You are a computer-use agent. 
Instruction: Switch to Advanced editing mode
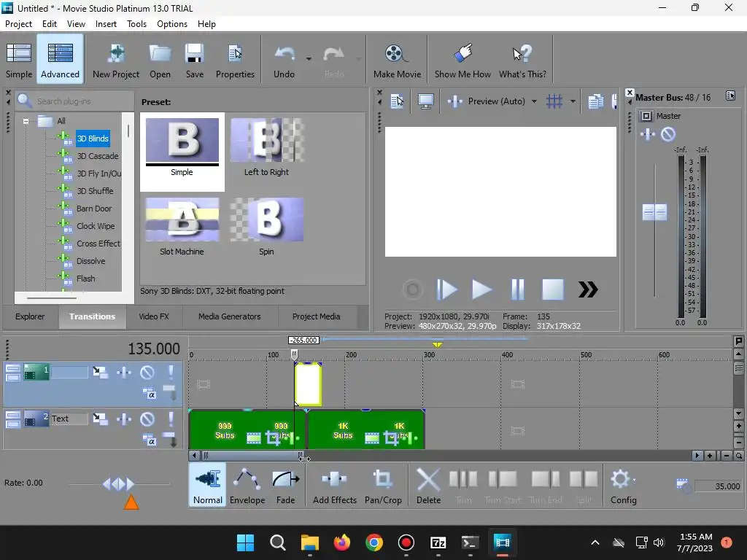click(60, 61)
